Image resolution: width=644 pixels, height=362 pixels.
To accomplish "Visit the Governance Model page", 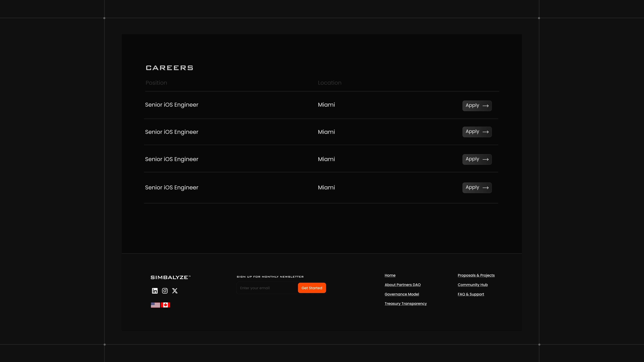I will [x=401, y=294].
